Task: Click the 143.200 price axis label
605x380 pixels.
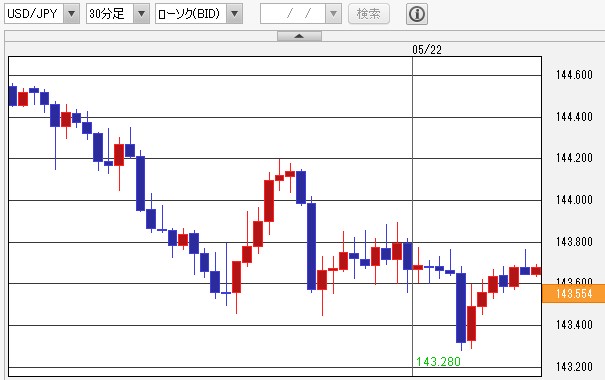Action: tap(574, 366)
